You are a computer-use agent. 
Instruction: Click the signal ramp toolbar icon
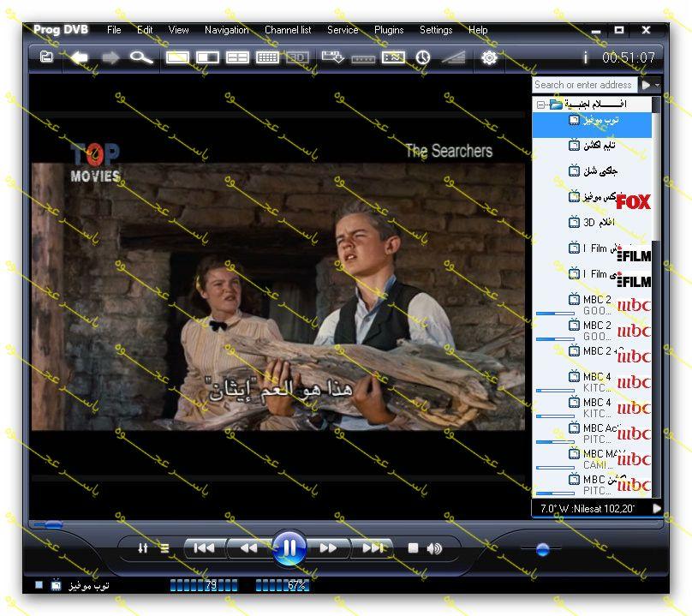point(453,57)
